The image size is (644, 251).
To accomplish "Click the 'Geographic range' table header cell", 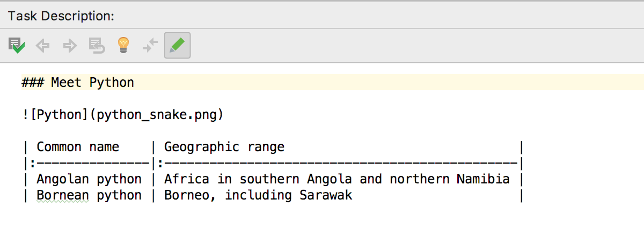I will click(224, 147).
